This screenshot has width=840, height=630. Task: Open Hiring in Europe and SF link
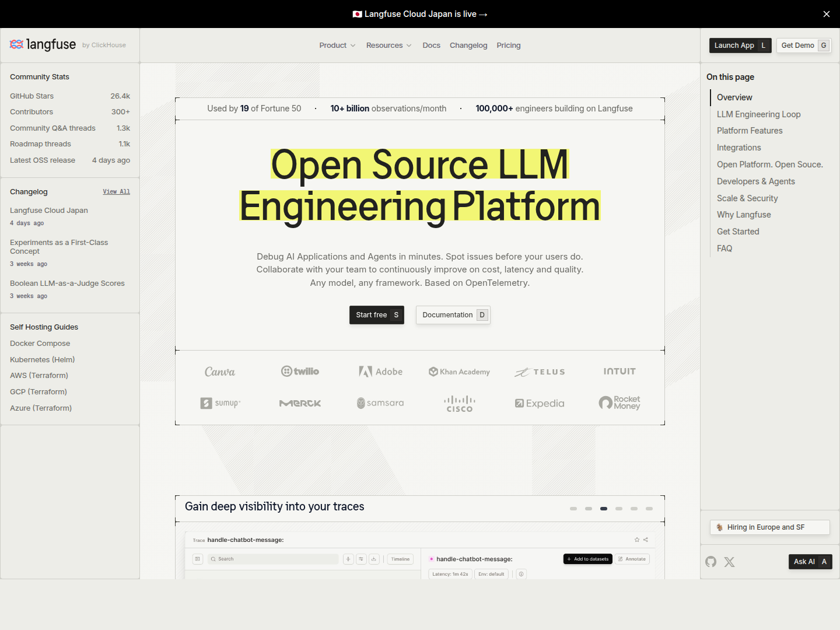click(770, 527)
